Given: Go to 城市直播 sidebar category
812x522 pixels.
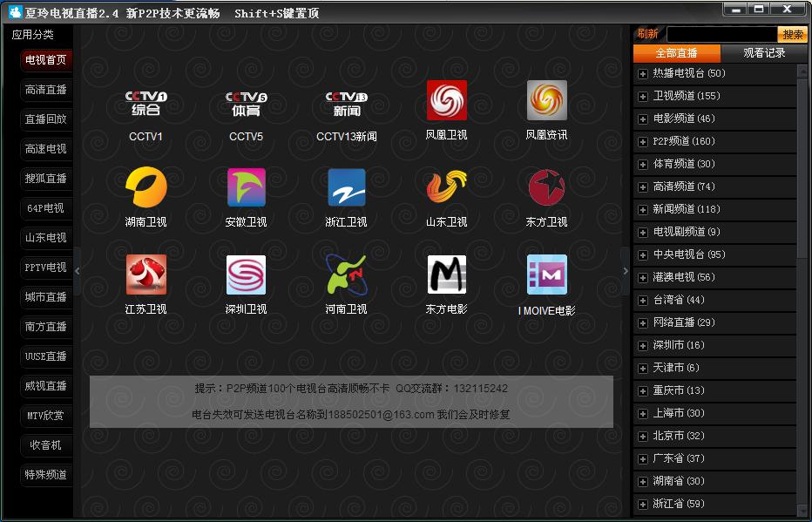Looking at the screenshot, I should pos(46,297).
